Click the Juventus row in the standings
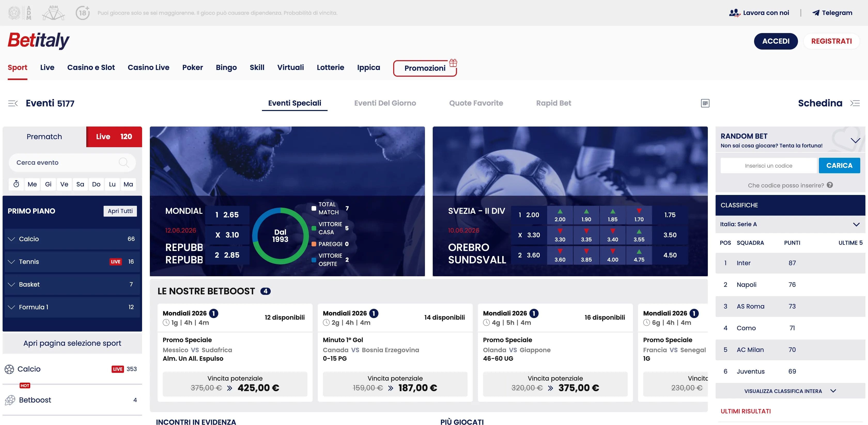The height and width of the screenshot is (425, 868). click(790, 372)
